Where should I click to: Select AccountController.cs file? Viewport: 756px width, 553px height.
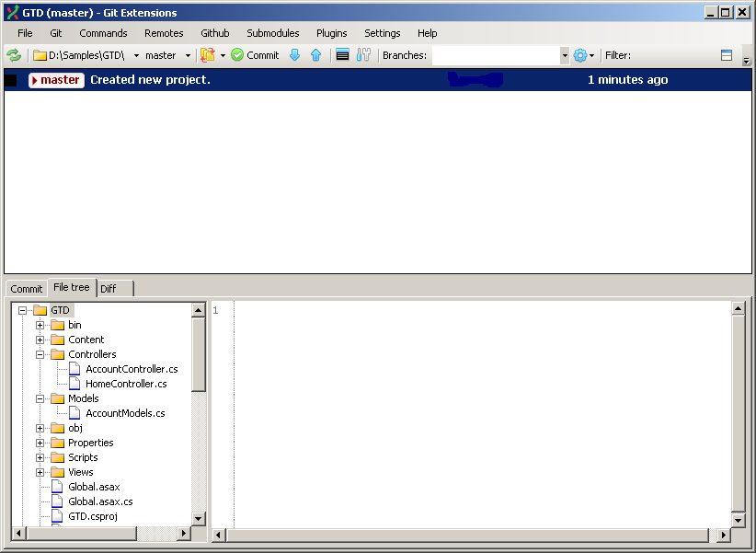[x=132, y=369]
